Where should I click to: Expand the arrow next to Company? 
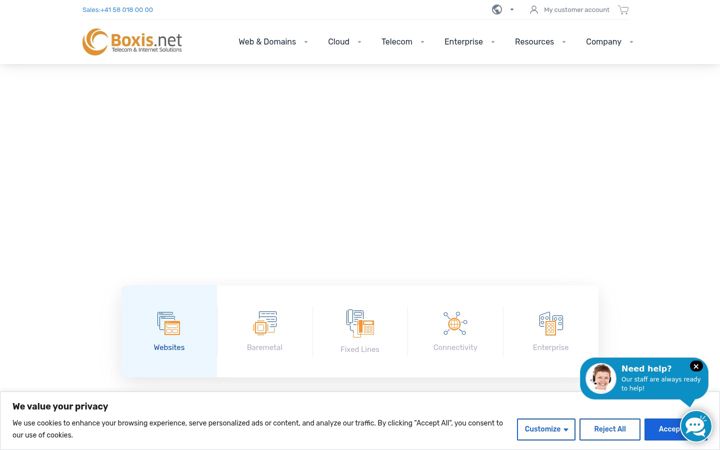(x=631, y=42)
